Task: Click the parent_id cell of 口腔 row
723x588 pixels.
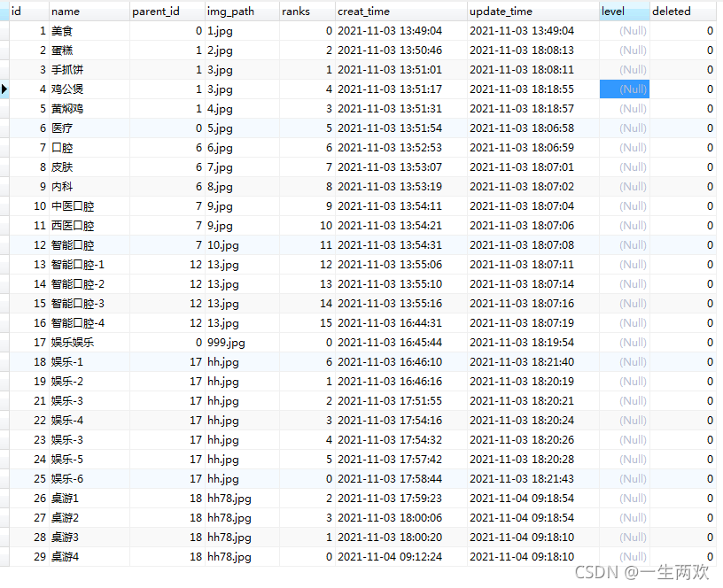Action: coord(167,148)
